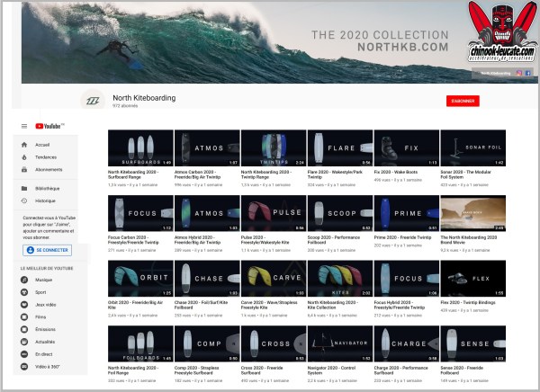Open Surfboards range video thumbnail
The height and width of the screenshot is (392, 540).
pos(140,148)
